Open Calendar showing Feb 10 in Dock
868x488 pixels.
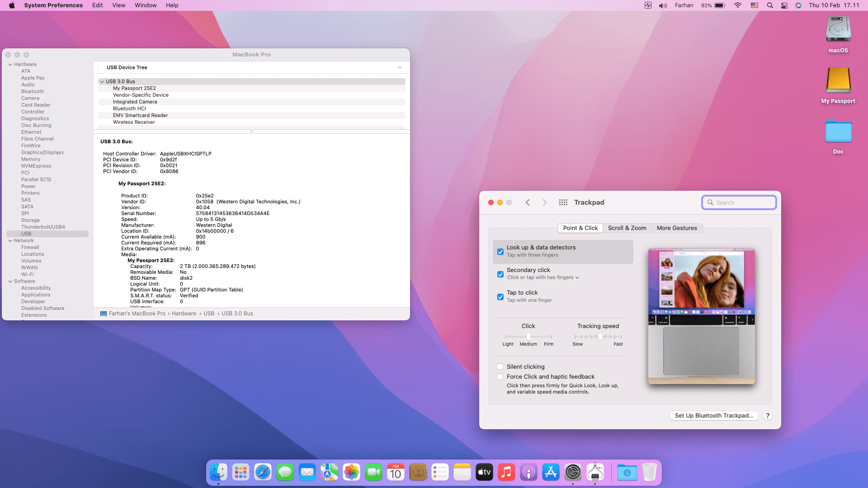(x=396, y=472)
